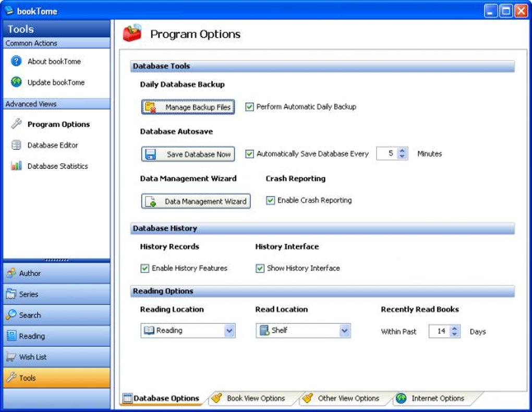Click the globe icon on Internet Options tab
The width and height of the screenshot is (532, 412).
tap(401, 398)
